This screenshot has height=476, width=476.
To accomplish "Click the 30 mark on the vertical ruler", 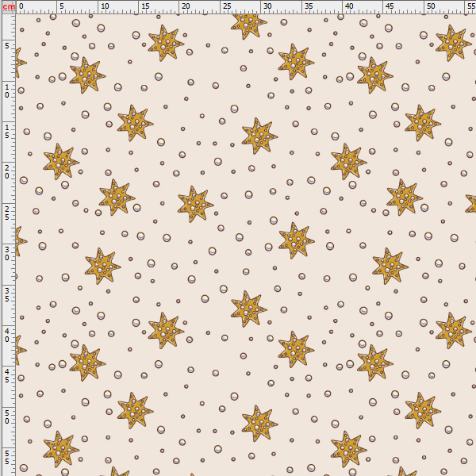I will [7, 254].
